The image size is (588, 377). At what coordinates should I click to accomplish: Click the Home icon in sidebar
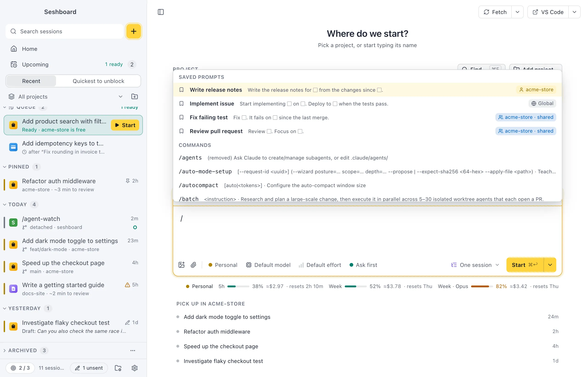tap(14, 49)
